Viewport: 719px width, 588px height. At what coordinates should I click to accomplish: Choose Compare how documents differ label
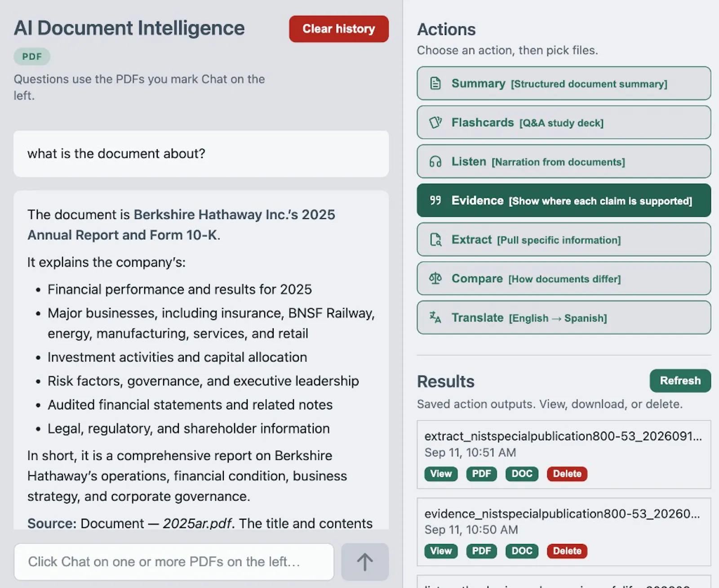tap(564, 279)
